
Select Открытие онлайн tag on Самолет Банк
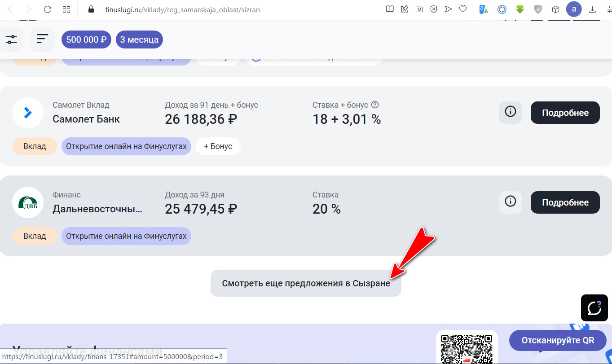point(126,146)
